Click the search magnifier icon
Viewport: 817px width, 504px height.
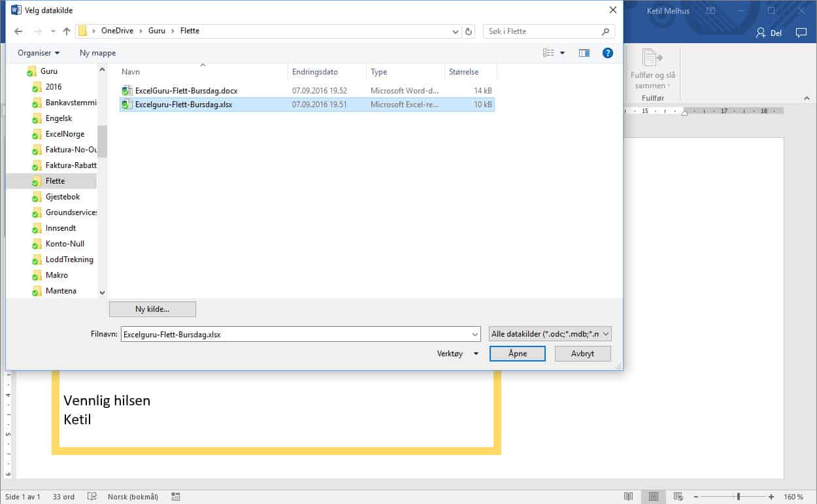point(605,31)
